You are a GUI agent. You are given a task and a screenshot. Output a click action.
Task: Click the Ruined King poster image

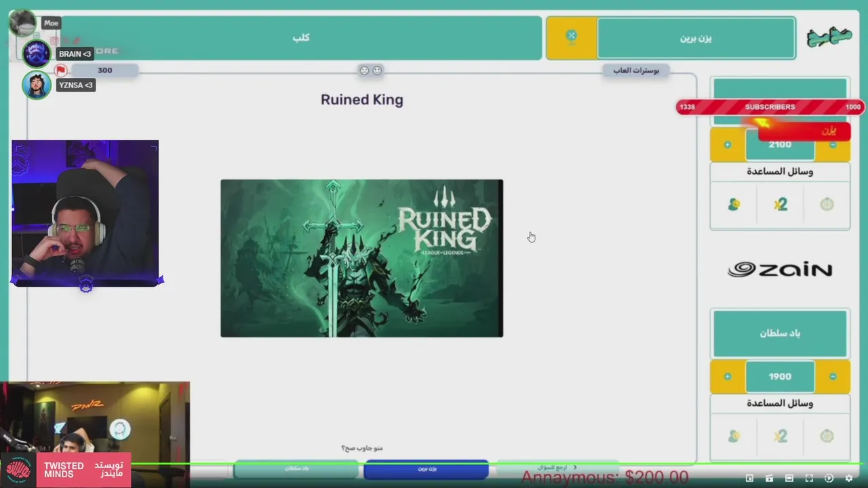[361, 258]
